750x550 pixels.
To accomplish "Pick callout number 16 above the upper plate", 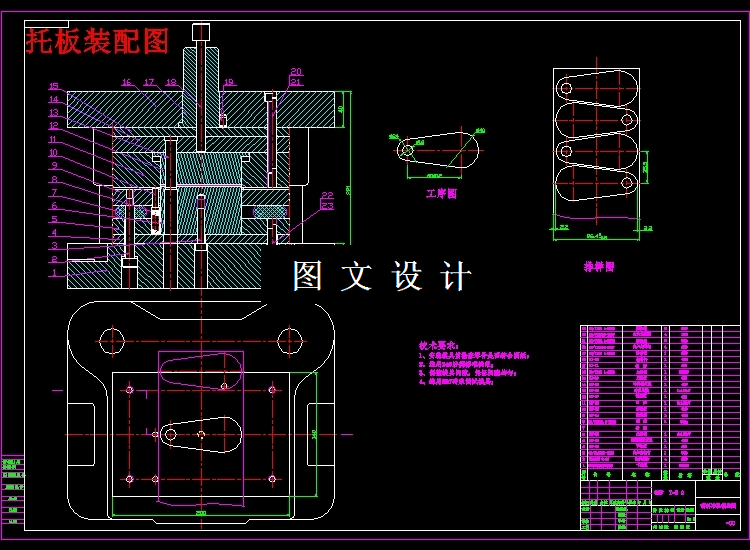I will click(126, 82).
